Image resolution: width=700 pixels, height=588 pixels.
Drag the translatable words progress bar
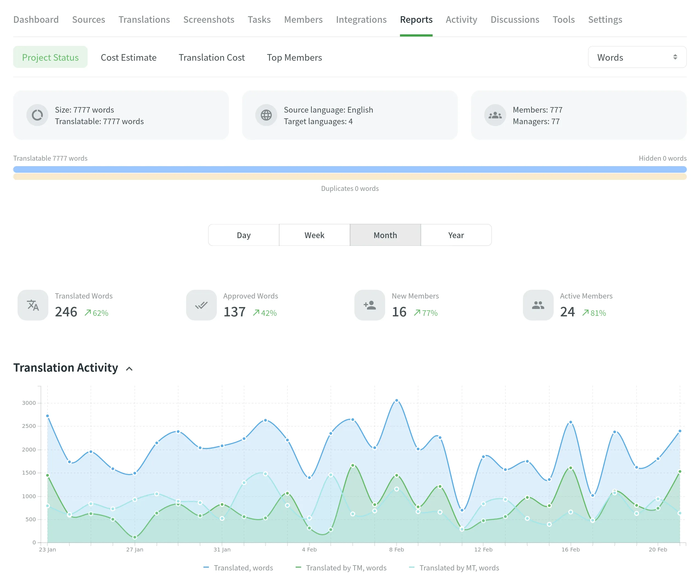(x=350, y=169)
